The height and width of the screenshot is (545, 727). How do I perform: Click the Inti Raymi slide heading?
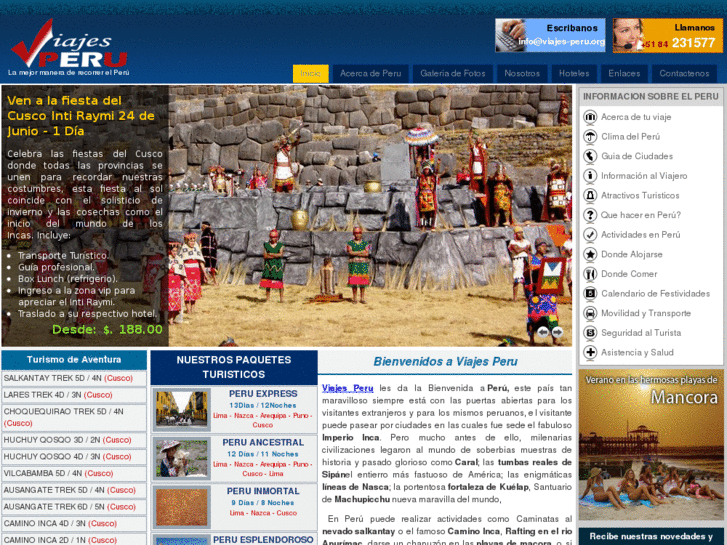pyautogui.click(x=81, y=116)
